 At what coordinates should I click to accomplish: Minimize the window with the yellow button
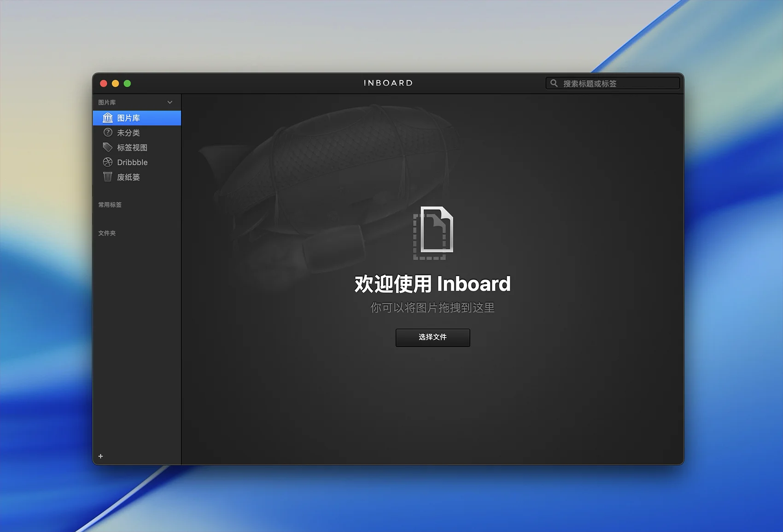tap(116, 83)
